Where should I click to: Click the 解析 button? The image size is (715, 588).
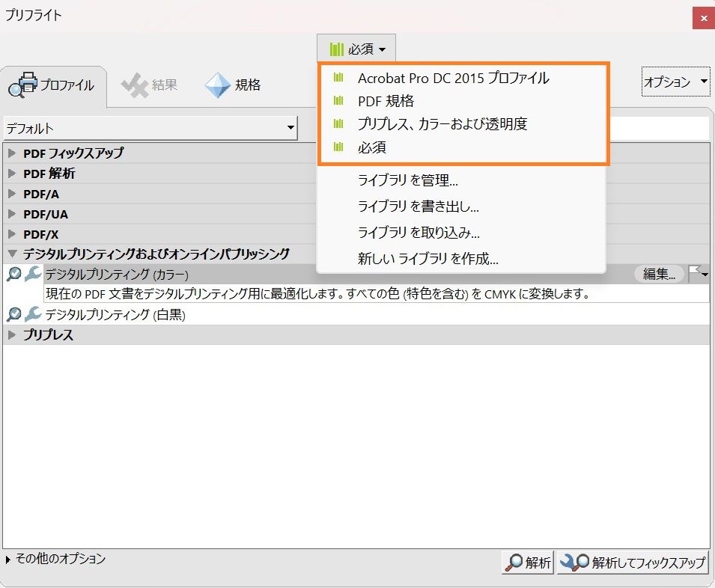[x=528, y=563]
